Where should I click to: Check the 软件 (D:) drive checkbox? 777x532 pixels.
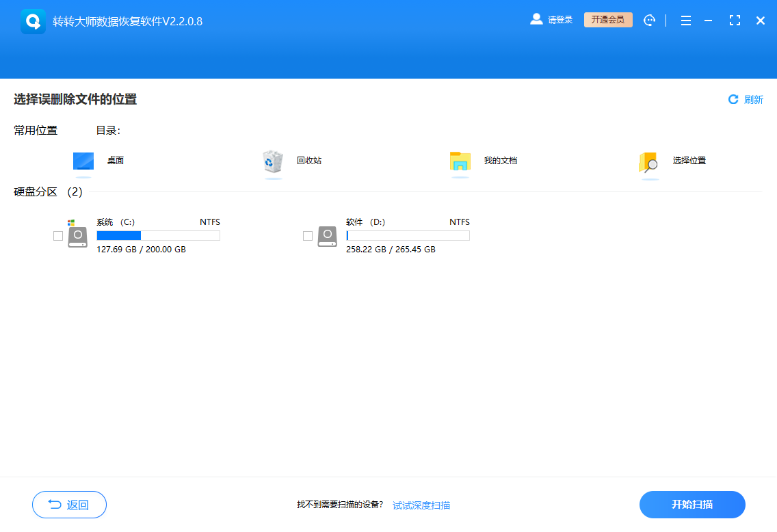coord(308,235)
